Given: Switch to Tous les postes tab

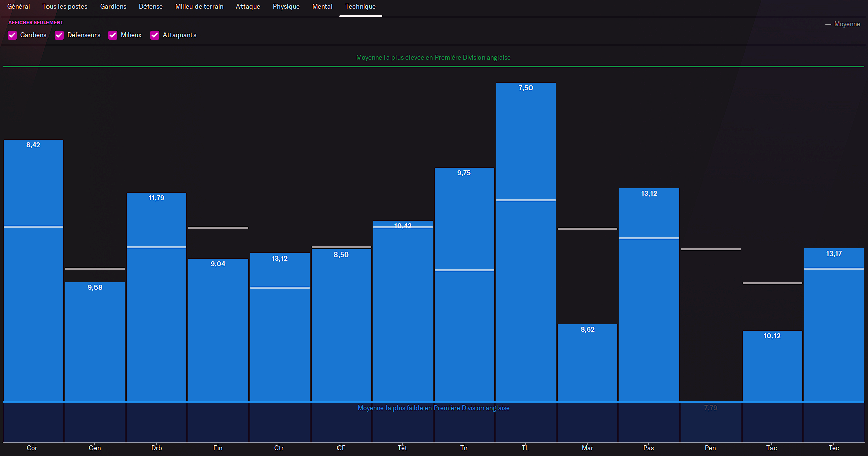Looking at the screenshot, I should [x=65, y=7].
